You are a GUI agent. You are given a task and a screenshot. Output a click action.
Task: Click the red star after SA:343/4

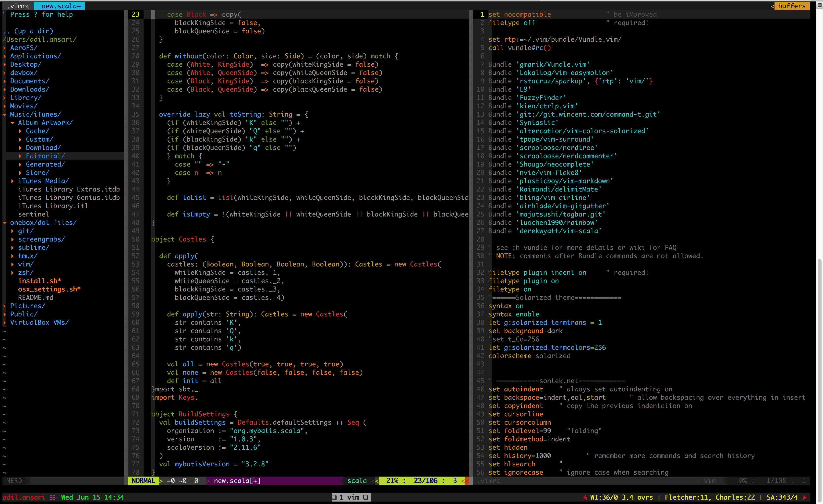[804, 497]
